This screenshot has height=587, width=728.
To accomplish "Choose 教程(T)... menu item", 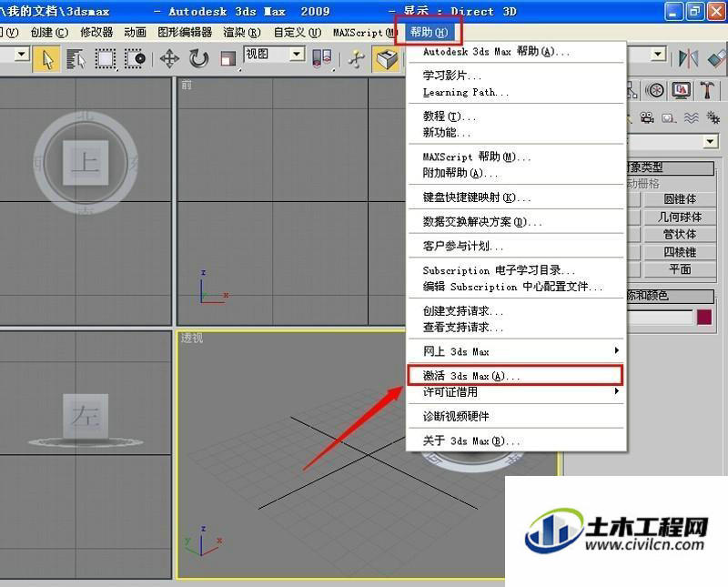I will [516, 116].
